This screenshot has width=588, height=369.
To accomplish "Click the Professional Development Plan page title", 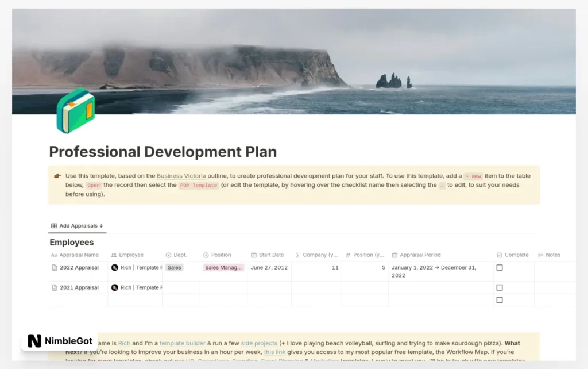I will (x=163, y=152).
